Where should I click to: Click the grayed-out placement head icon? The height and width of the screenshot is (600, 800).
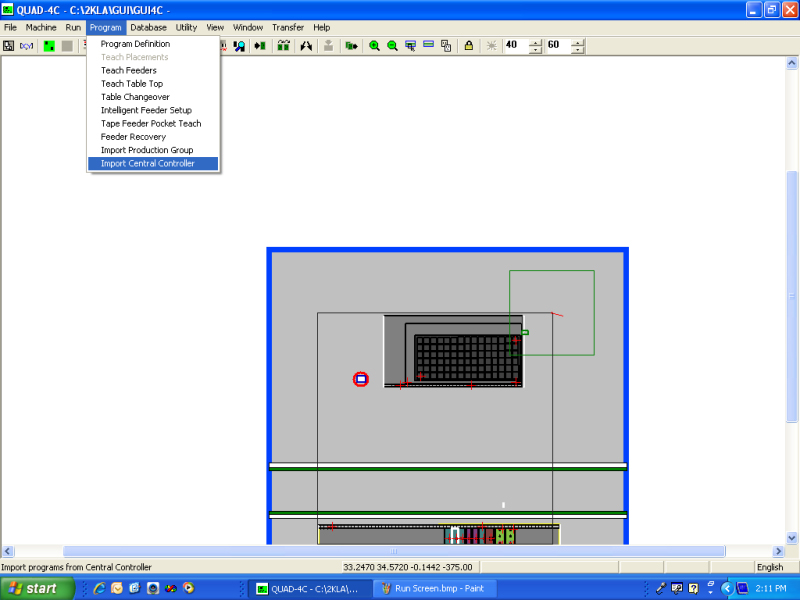(329, 46)
